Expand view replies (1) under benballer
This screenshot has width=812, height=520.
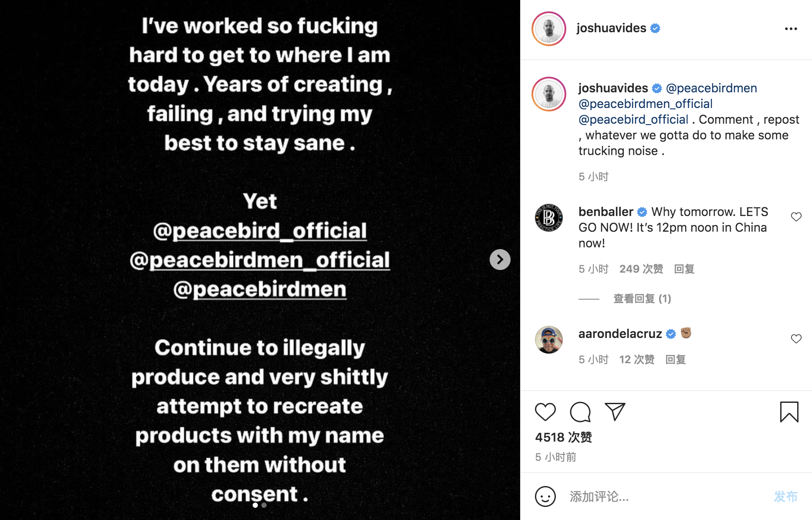tap(642, 299)
